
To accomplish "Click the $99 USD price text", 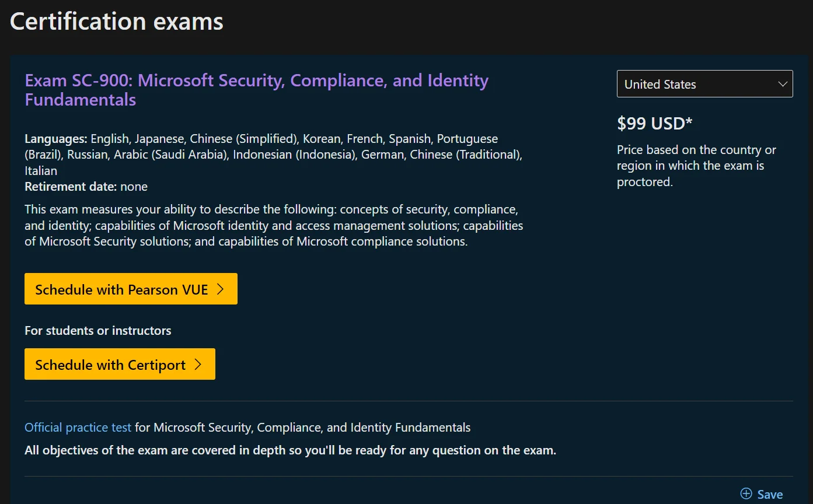I will pos(654,124).
